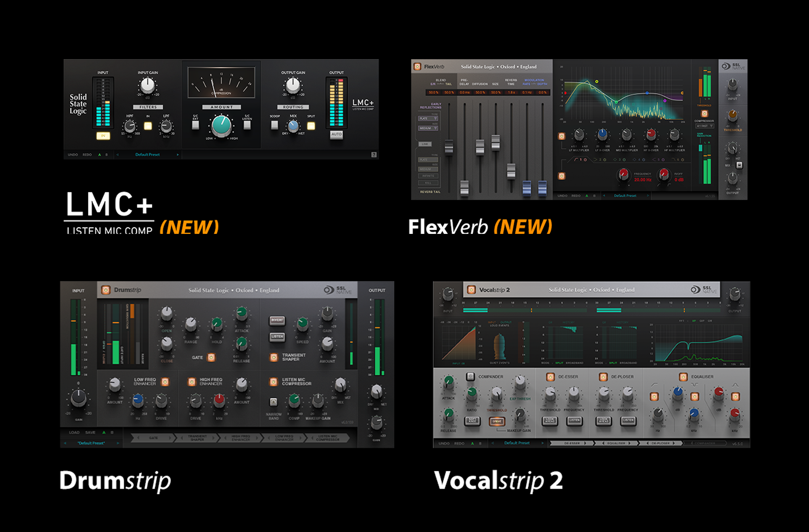809x532 pixels.
Task: Toggle Drumstrip INVERT button
Action: [x=277, y=320]
